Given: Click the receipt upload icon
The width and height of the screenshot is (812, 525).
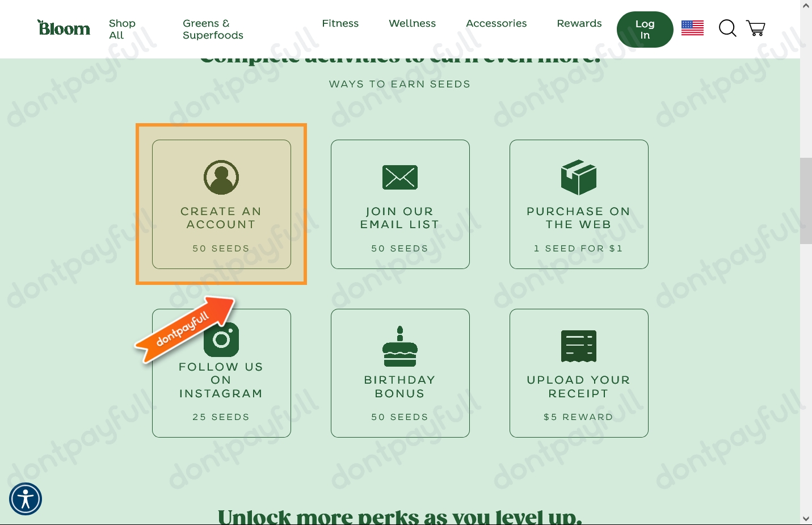Looking at the screenshot, I should point(579,346).
